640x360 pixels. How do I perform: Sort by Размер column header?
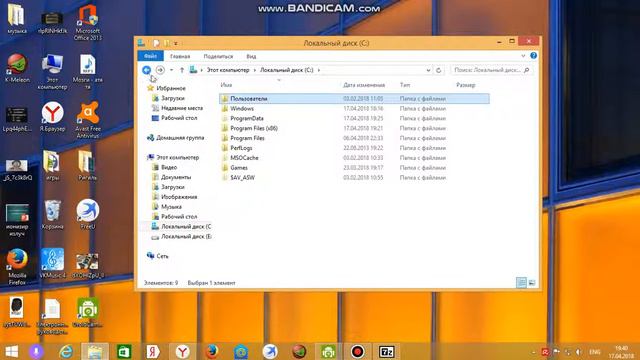click(x=466, y=85)
